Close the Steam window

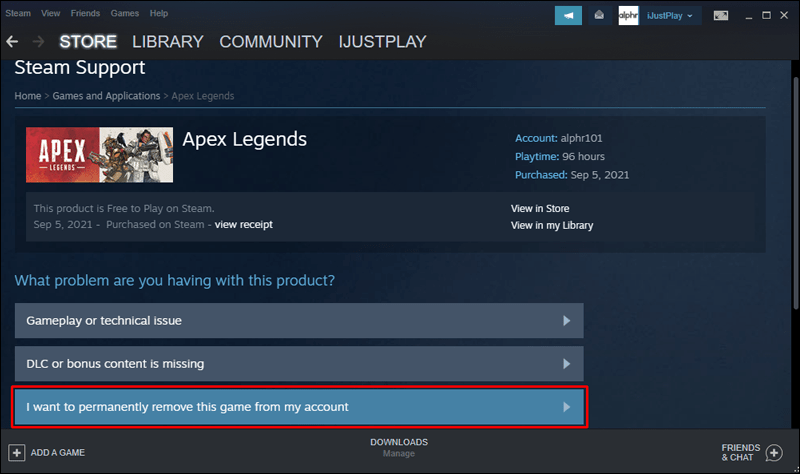coord(784,16)
